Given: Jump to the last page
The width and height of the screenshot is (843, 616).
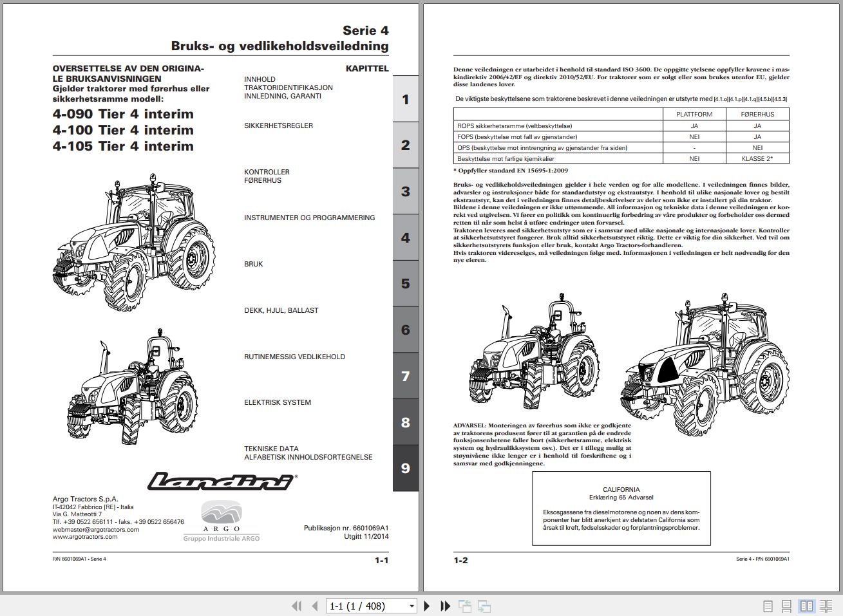Looking at the screenshot, I should [445, 606].
